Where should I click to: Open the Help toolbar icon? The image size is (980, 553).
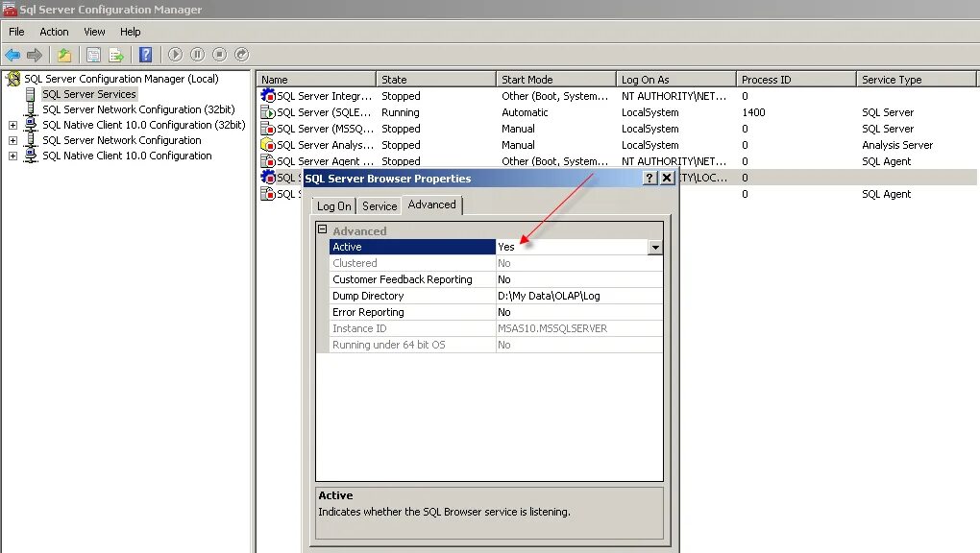coord(146,55)
